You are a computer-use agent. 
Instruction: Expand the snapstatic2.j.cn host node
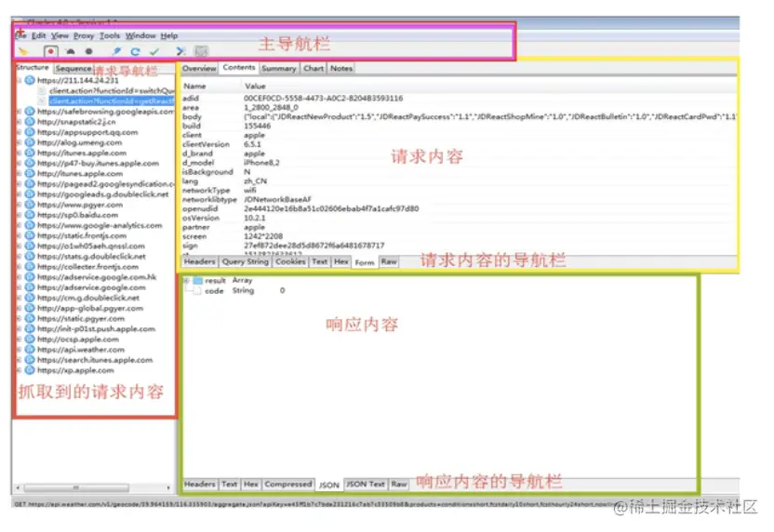point(20,122)
